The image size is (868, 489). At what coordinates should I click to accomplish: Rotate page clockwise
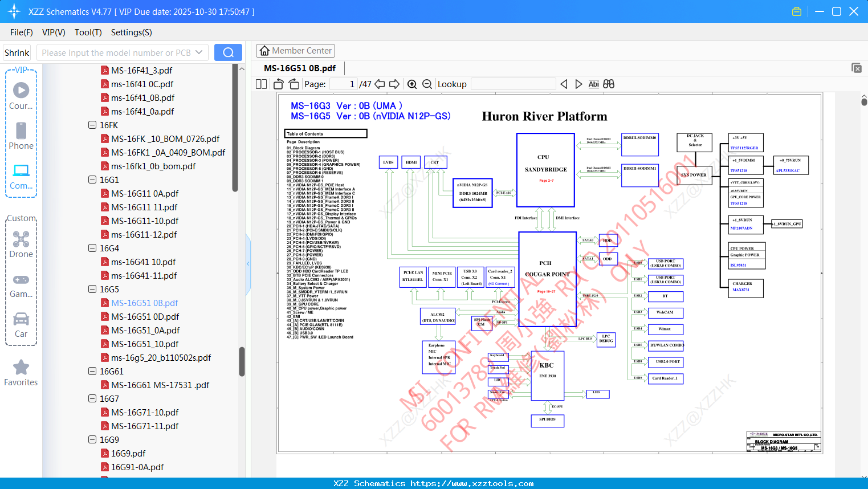[x=294, y=84]
